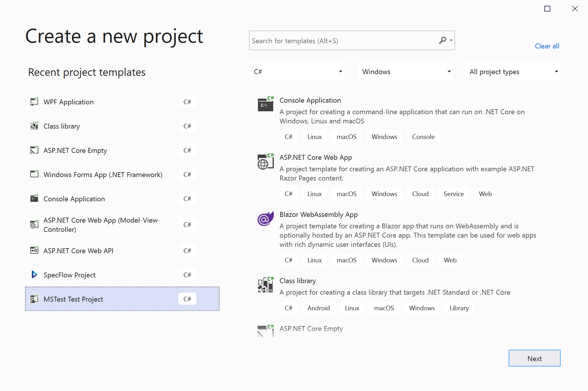Screen dimensions: 588x391
Task: Select the ASP.NET Core Empty recent template
Action: 75,151
